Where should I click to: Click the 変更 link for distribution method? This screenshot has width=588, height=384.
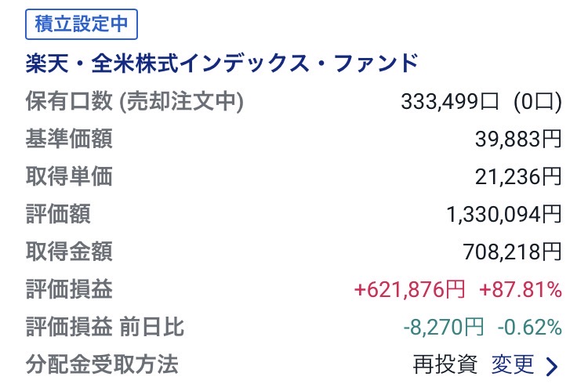[x=513, y=364]
